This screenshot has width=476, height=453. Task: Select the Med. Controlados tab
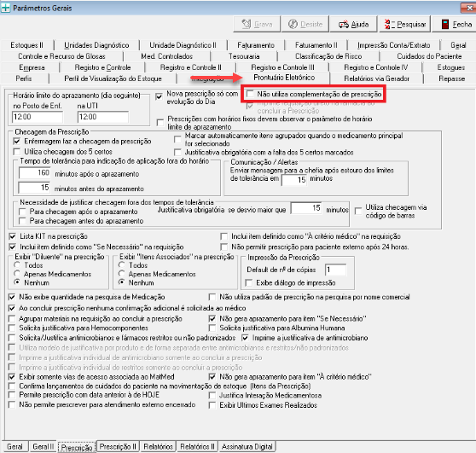(166, 56)
